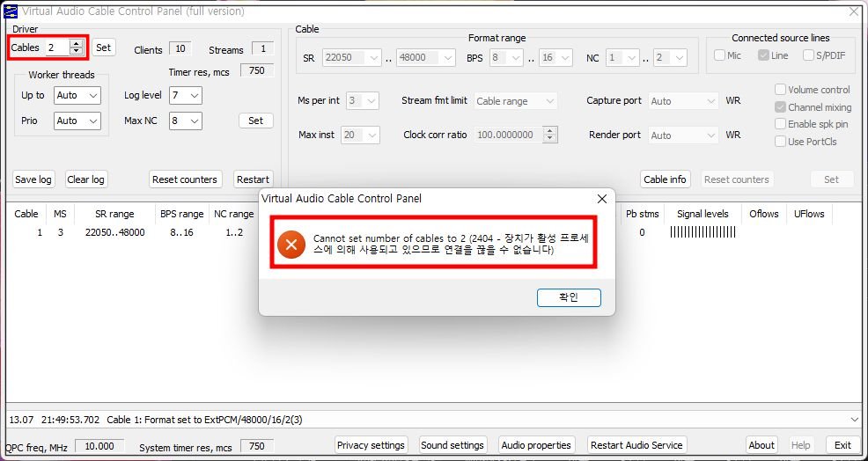Close the error dialog with the X

(x=602, y=199)
